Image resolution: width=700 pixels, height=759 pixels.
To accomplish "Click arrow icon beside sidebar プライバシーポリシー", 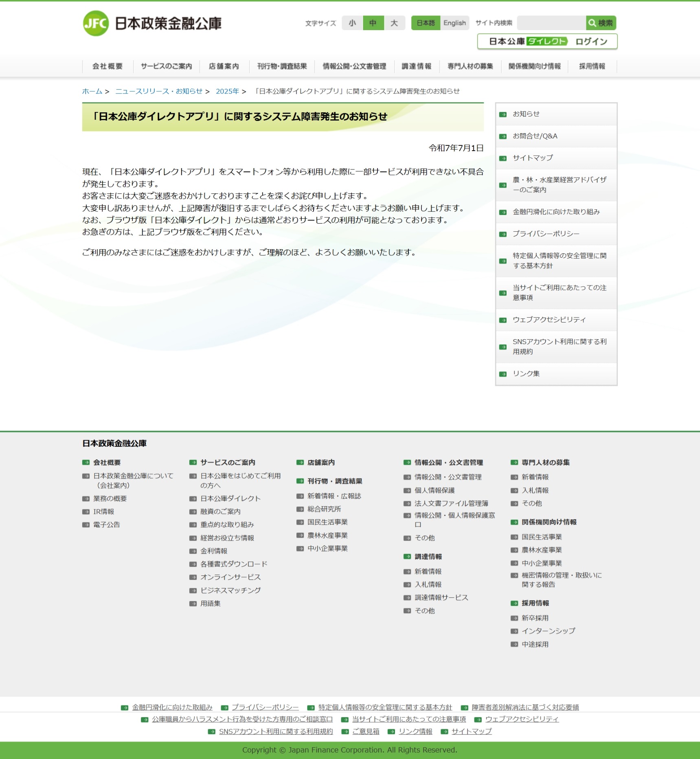I will tap(503, 234).
